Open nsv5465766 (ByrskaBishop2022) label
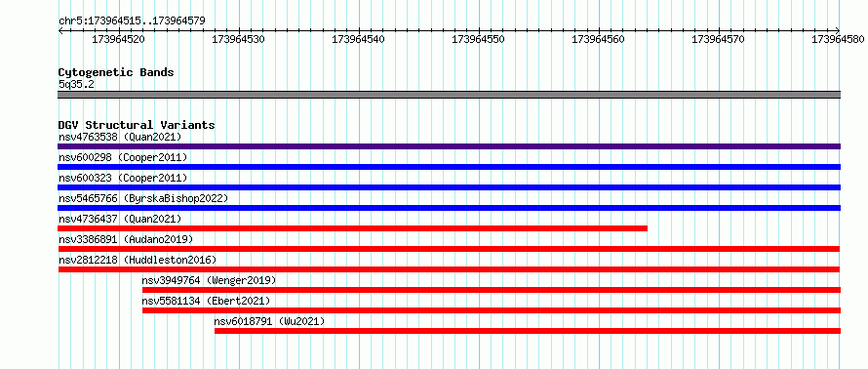 pyautogui.click(x=143, y=198)
